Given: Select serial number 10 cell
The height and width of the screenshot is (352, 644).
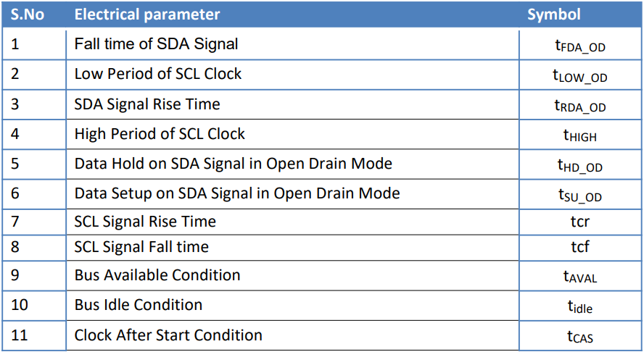Looking at the screenshot, I should pyautogui.click(x=20, y=305).
